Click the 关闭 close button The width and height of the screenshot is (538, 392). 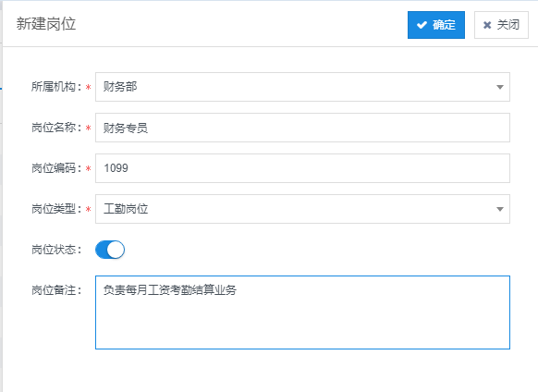[x=501, y=25]
